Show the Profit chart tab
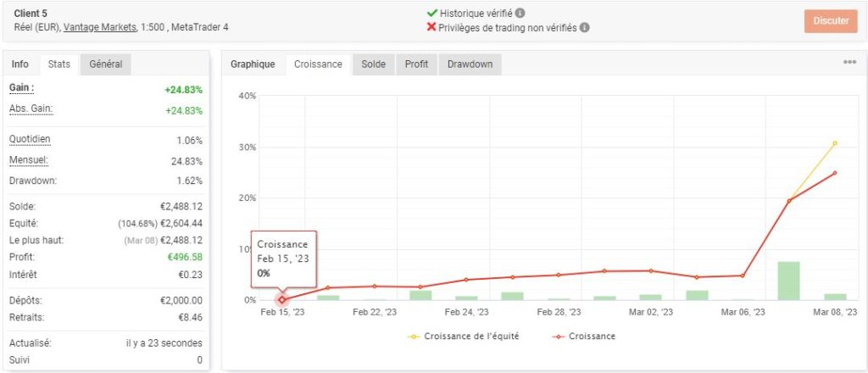 point(416,64)
